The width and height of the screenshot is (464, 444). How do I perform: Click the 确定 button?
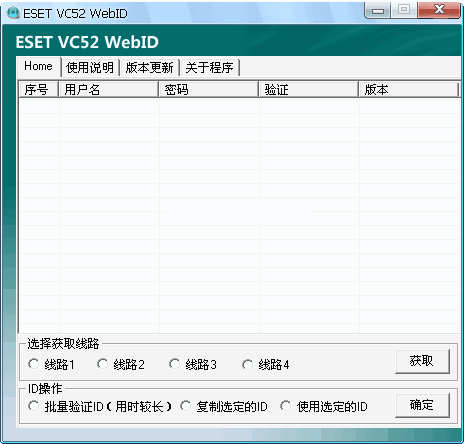422,405
